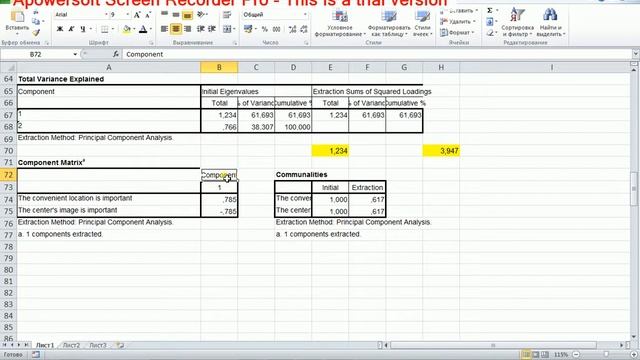
Task: Open the Общий number format dropdown
Action: (305, 15)
